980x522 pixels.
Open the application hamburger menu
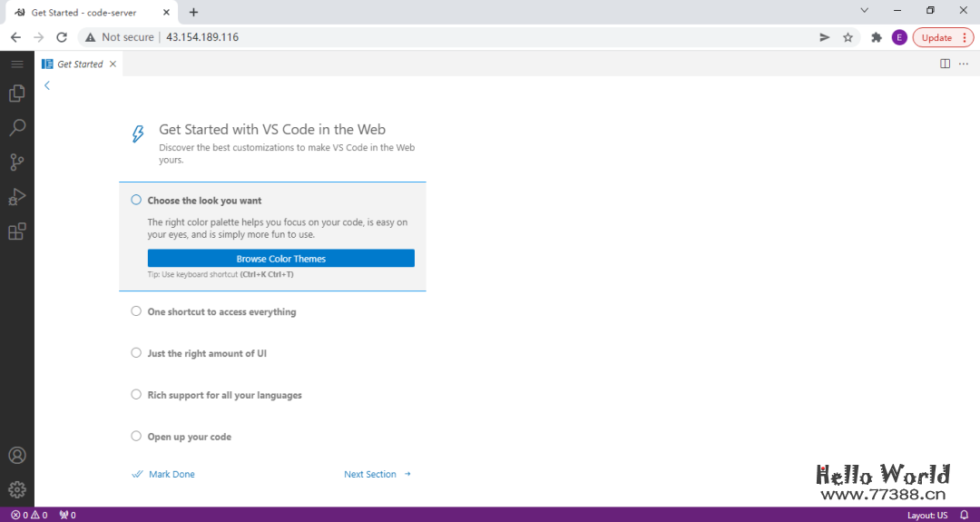click(x=16, y=64)
